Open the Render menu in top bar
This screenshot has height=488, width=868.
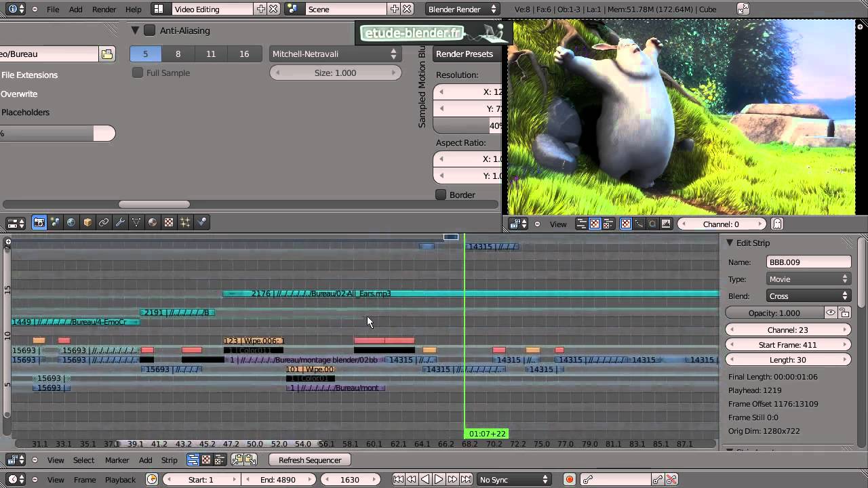(104, 9)
